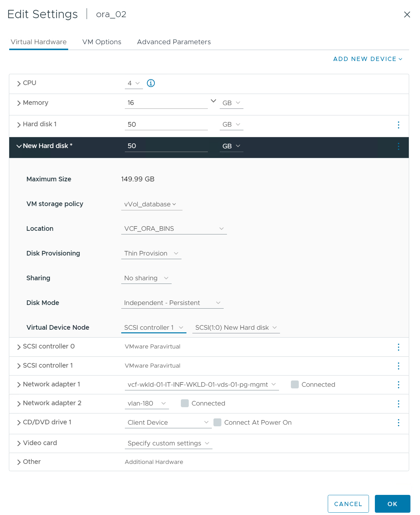This screenshot has width=420, height=515.
Task: Open New Hard disk actions menu
Action: (398, 146)
